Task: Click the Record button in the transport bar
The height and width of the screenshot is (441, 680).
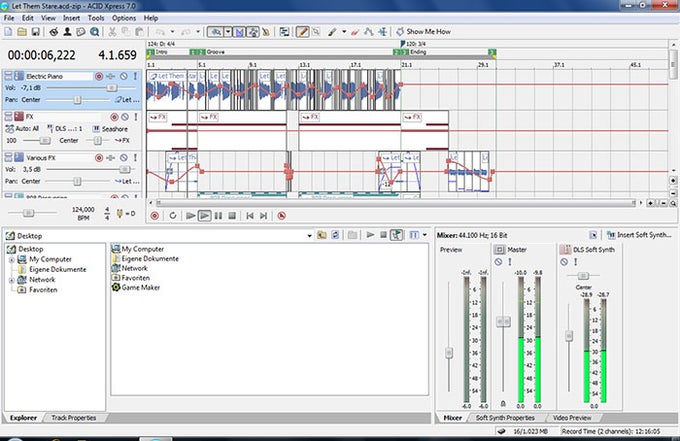Action: click(x=154, y=215)
